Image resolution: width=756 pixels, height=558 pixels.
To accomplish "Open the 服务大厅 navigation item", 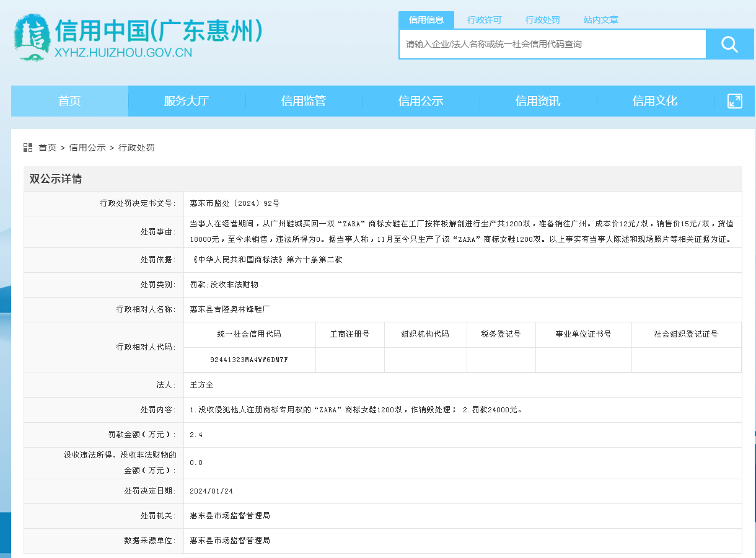I will 187,101.
